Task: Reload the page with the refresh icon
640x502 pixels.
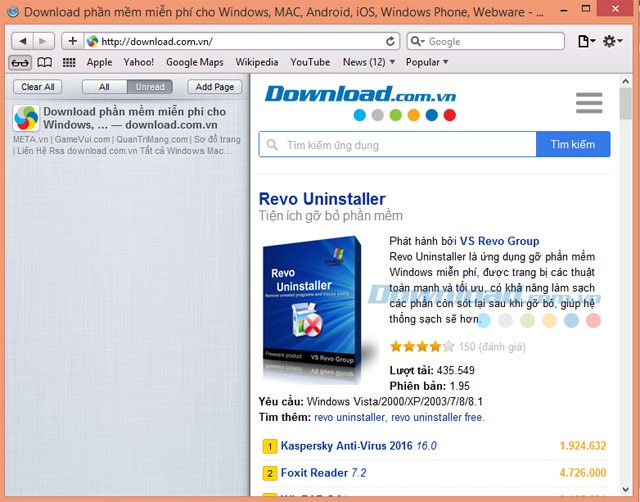Action: click(391, 41)
